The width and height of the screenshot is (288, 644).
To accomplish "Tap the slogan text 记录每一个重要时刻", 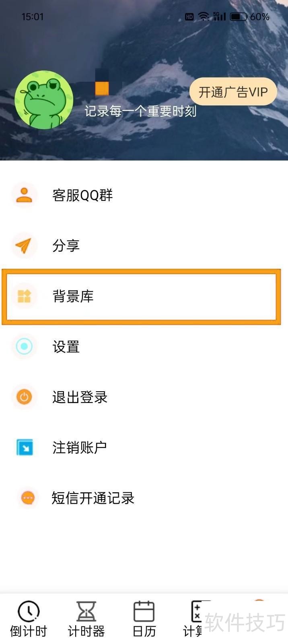I will click(140, 111).
